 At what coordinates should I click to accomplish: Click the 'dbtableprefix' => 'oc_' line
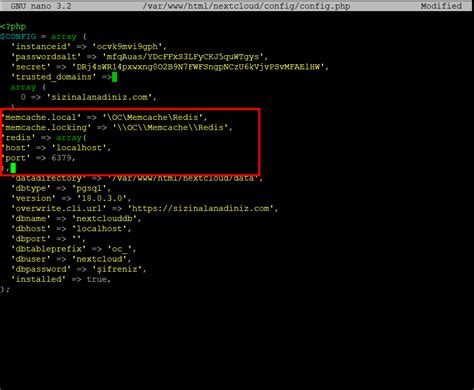tap(74, 249)
